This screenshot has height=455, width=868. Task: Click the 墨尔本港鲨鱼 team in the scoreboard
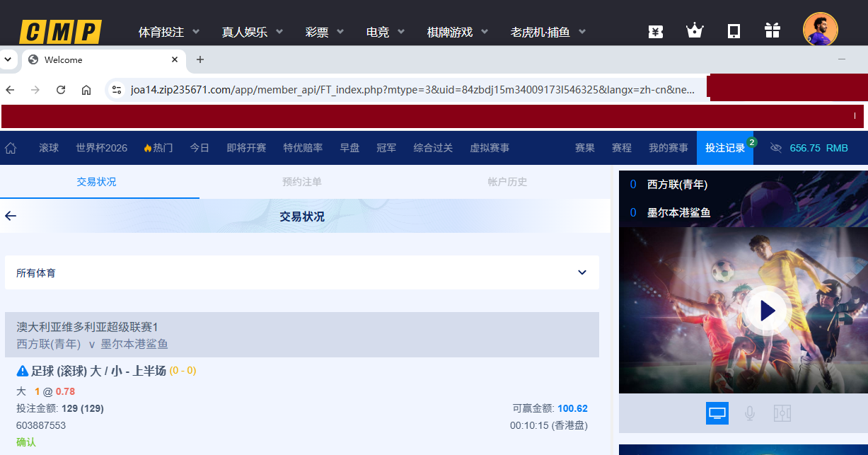tap(678, 212)
